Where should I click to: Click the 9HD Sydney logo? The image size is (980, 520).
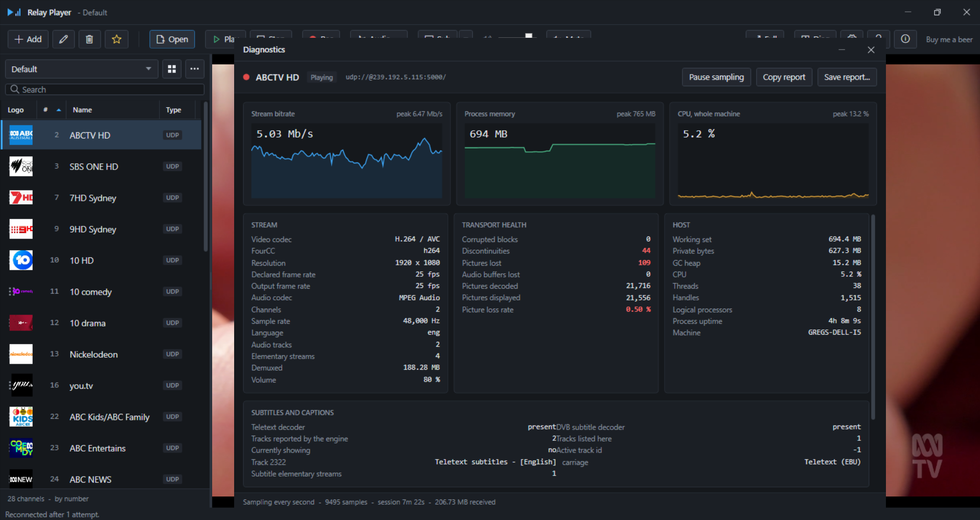click(x=21, y=229)
